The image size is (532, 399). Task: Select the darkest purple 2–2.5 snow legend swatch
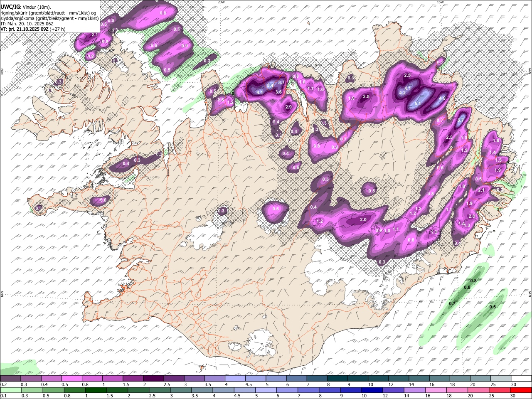click(x=153, y=378)
